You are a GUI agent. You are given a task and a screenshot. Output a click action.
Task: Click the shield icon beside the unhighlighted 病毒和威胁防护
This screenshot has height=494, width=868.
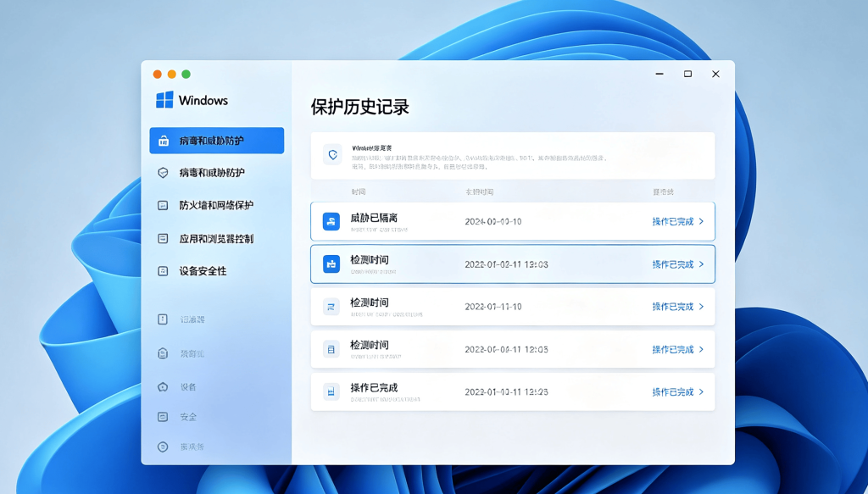point(163,173)
